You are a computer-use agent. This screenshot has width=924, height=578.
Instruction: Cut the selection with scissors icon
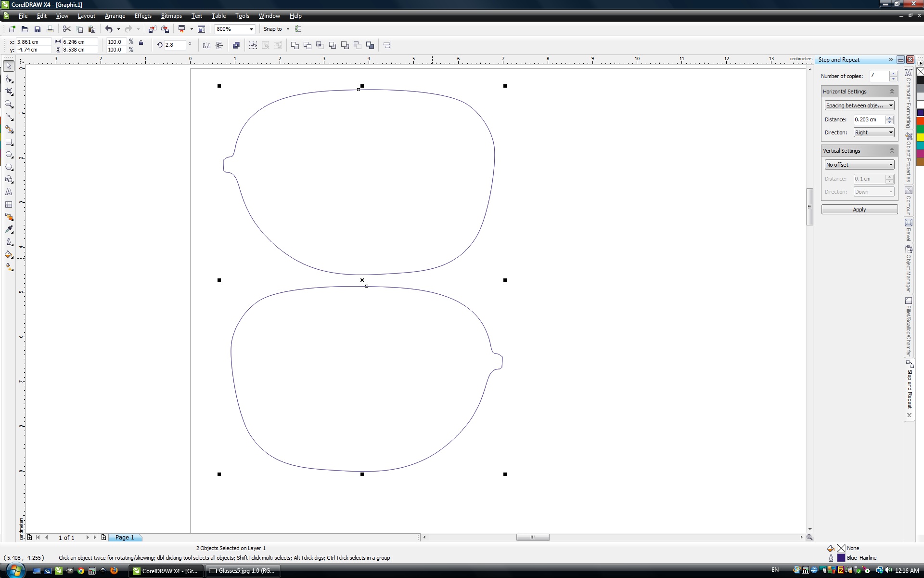(67, 29)
